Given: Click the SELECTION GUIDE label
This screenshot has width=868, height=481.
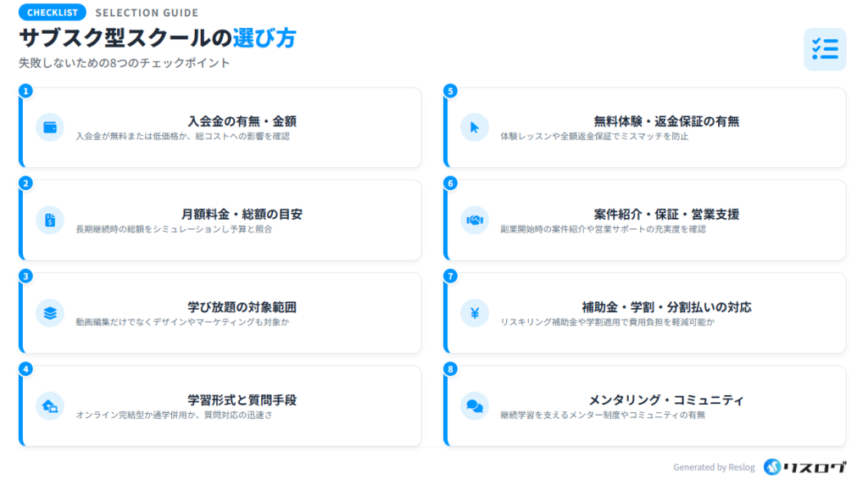Looking at the screenshot, I should [x=147, y=13].
